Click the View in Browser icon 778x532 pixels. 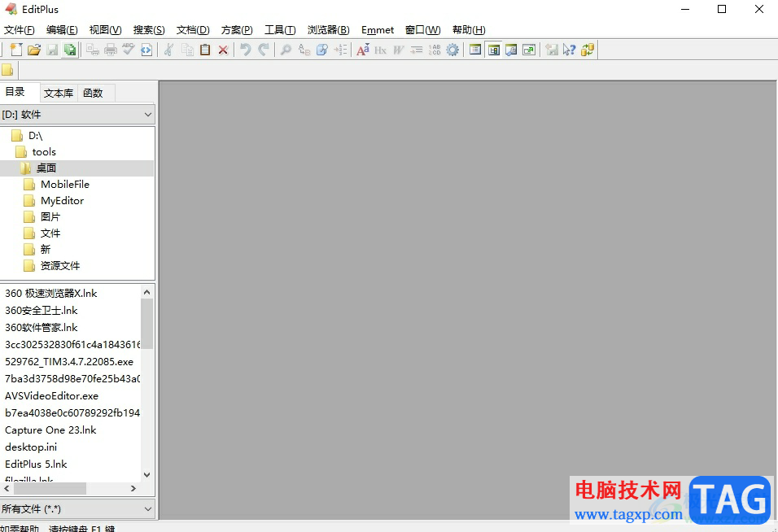click(x=146, y=50)
